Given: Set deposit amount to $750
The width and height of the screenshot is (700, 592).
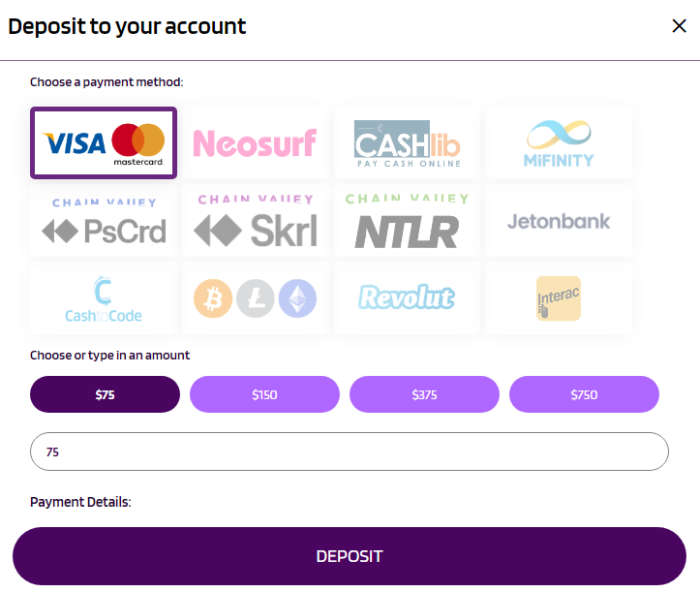Looking at the screenshot, I should (x=584, y=394).
